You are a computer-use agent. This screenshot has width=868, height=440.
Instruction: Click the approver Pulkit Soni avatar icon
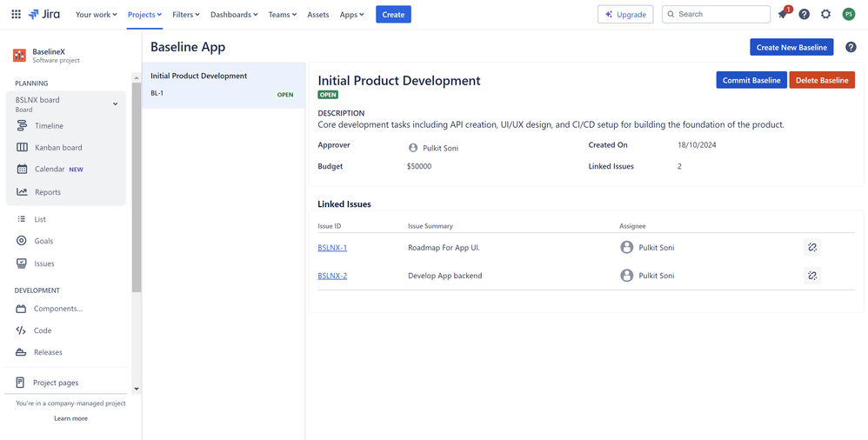[x=412, y=148]
